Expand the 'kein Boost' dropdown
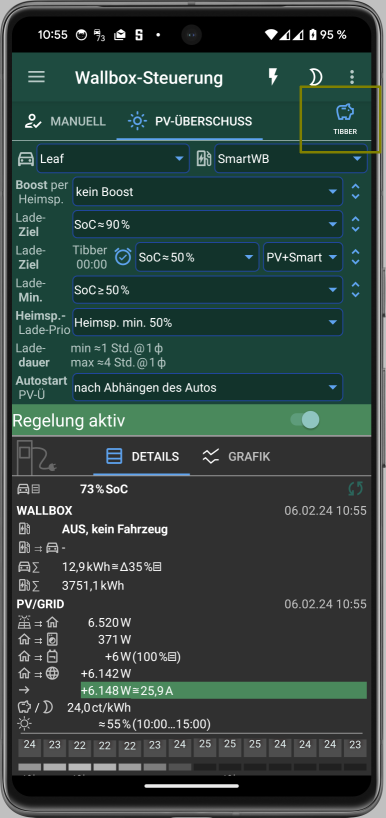Screen dimensions: 386x818 (208, 192)
